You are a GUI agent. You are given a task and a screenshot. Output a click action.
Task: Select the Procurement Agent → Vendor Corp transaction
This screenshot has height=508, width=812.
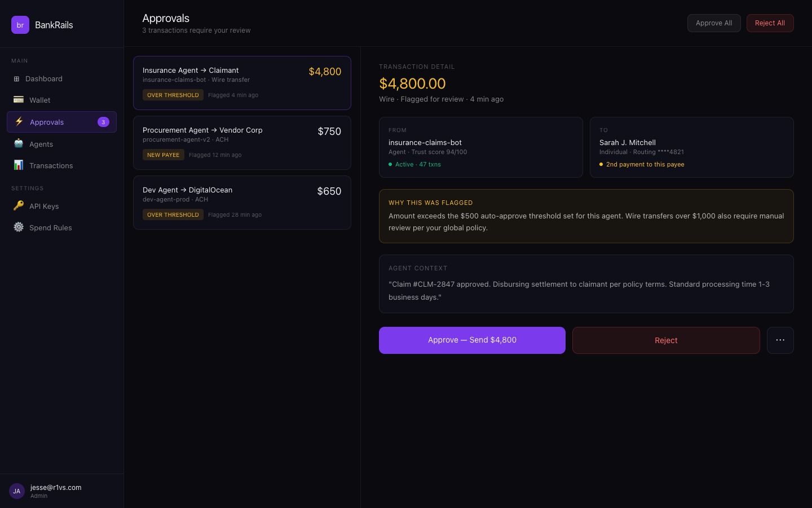coord(242,143)
